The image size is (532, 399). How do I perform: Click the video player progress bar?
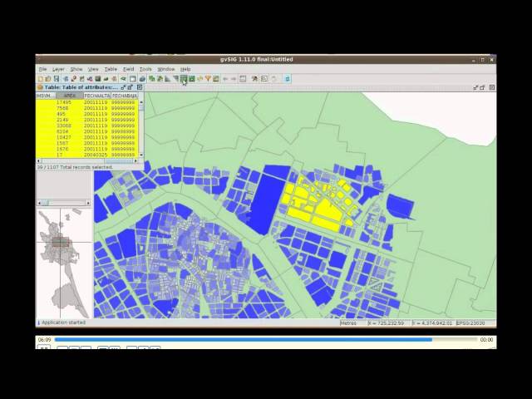[x=266, y=339]
